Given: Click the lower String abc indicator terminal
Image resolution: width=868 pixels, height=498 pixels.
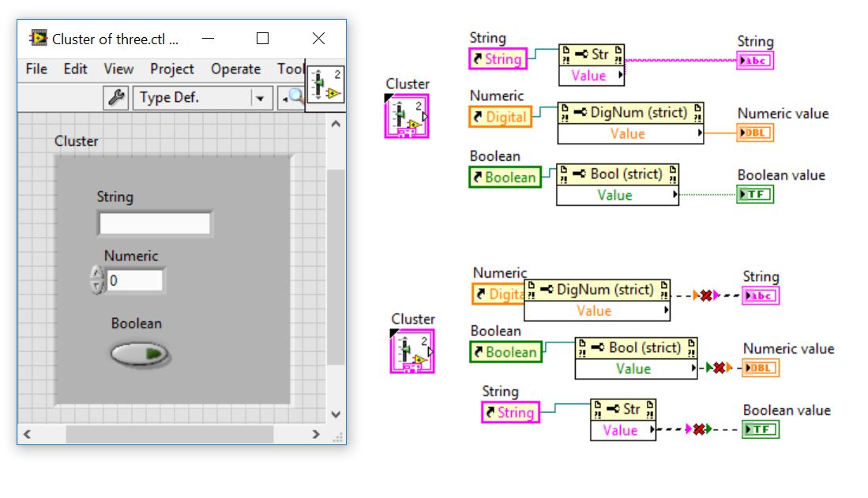Looking at the screenshot, I should click(761, 295).
